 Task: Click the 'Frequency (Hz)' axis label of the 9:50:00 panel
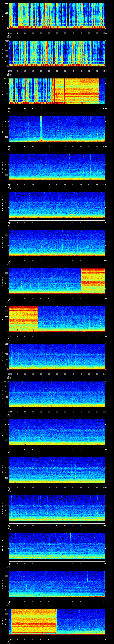[3, 243]
